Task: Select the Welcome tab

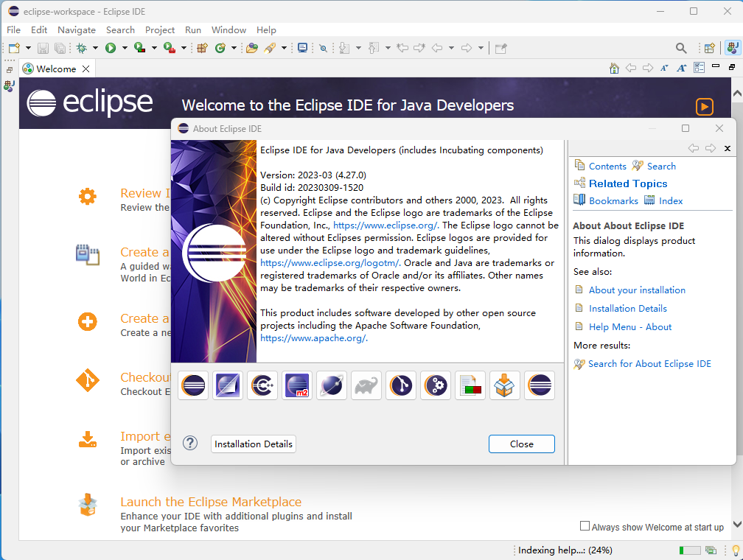Action: tap(56, 69)
